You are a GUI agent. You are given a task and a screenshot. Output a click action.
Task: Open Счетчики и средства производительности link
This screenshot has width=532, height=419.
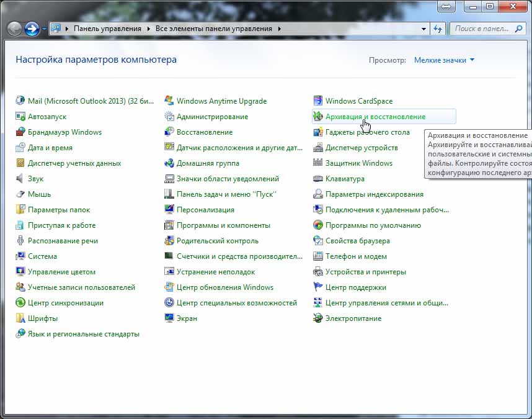tap(239, 256)
